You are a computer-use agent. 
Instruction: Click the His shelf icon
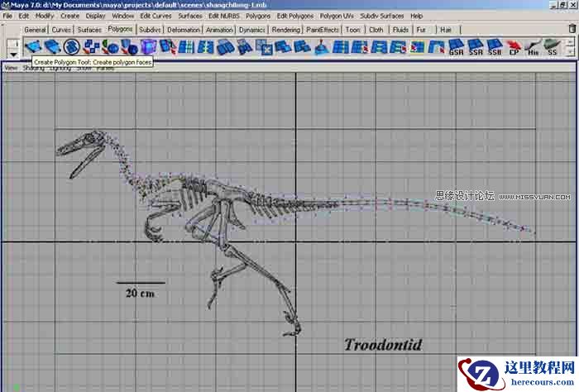coord(533,47)
